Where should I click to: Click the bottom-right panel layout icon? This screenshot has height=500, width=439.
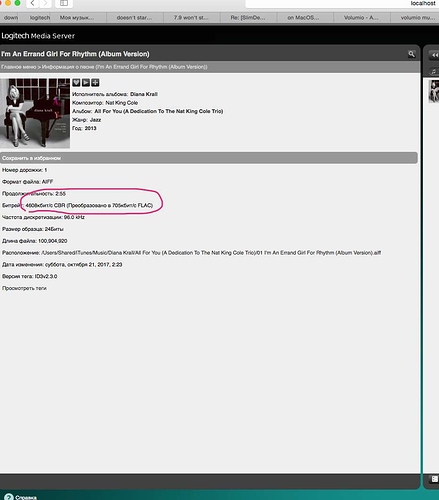point(435,479)
